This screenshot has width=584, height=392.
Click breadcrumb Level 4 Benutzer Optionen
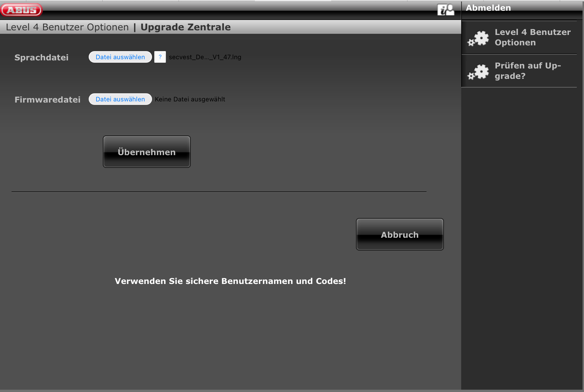click(67, 27)
